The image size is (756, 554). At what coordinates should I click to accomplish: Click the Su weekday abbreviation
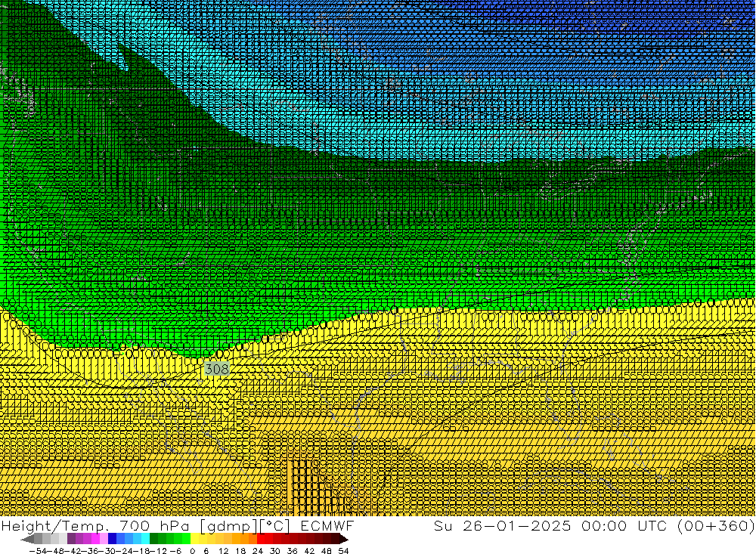442,525
